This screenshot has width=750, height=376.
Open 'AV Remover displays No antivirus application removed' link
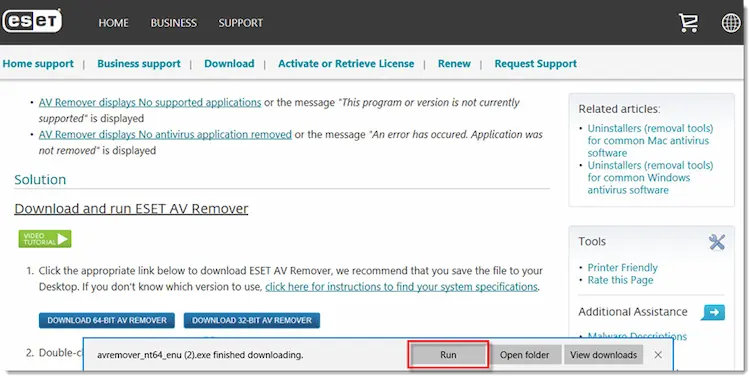tap(165, 134)
